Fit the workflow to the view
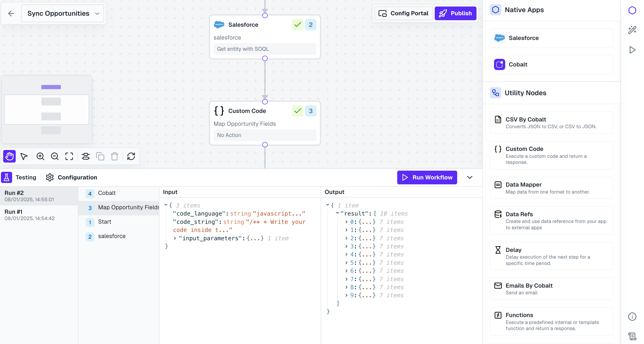Image resolution: width=644 pixels, height=344 pixels. point(69,156)
